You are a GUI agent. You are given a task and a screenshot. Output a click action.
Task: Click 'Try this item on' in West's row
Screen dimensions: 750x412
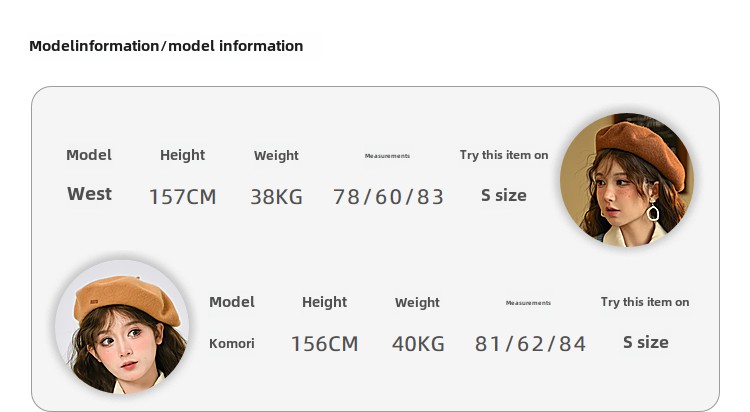point(504,155)
